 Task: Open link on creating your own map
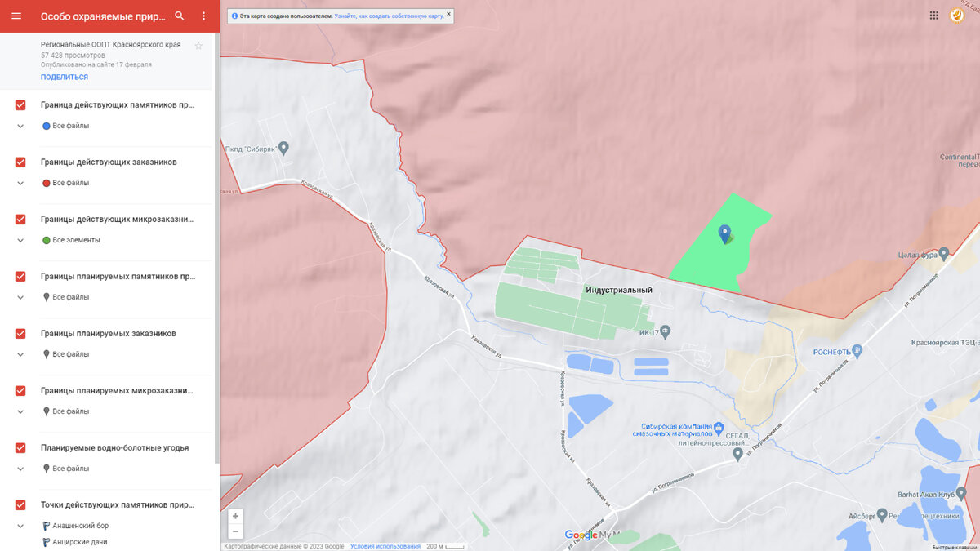click(x=389, y=16)
